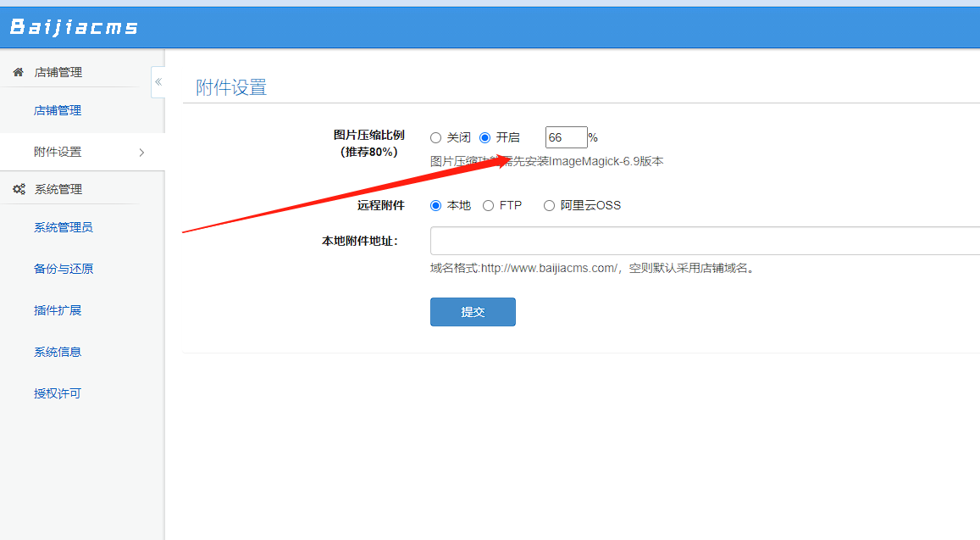Select 附件设置 in the sidebar

click(57, 152)
